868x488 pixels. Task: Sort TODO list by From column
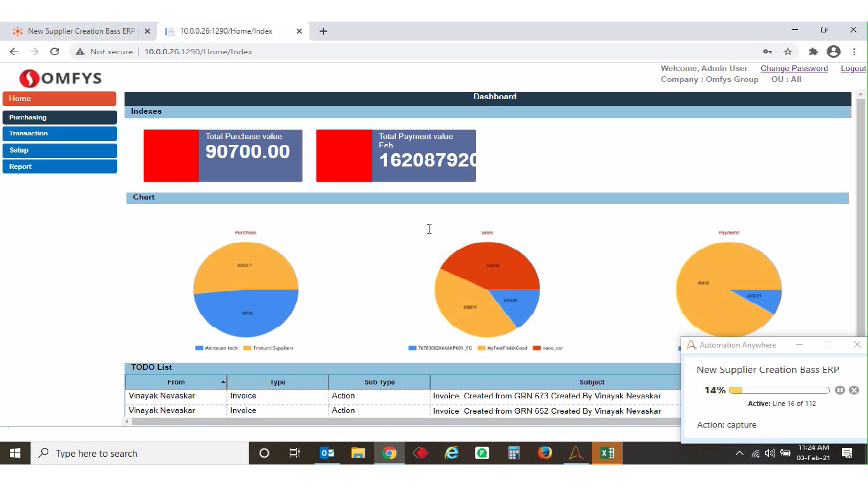176,382
